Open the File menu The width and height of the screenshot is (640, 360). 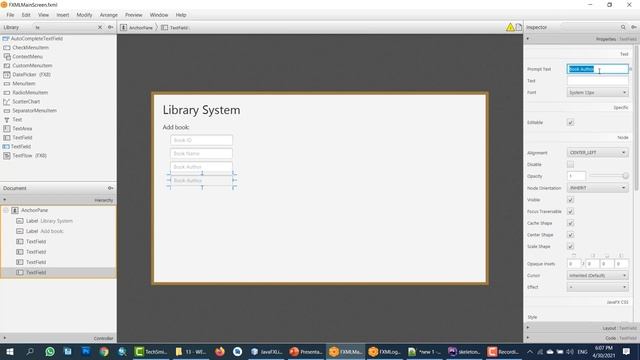(10, 15)
